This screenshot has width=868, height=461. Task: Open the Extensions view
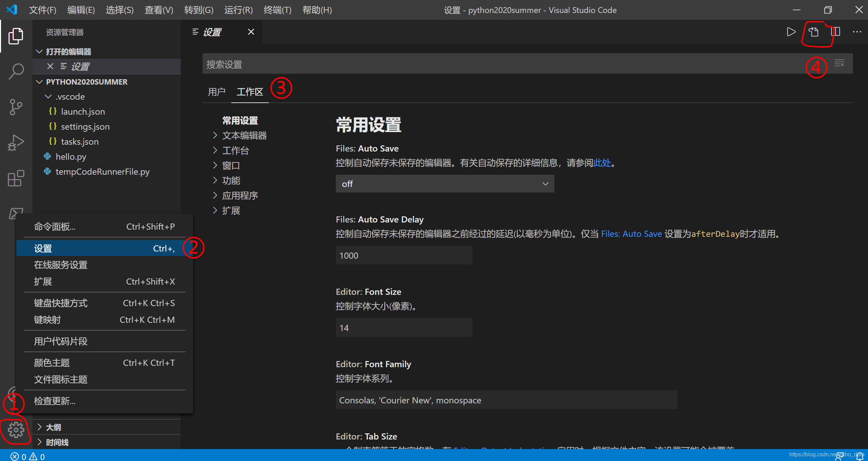pyautogui.click(x=15, y=178)
